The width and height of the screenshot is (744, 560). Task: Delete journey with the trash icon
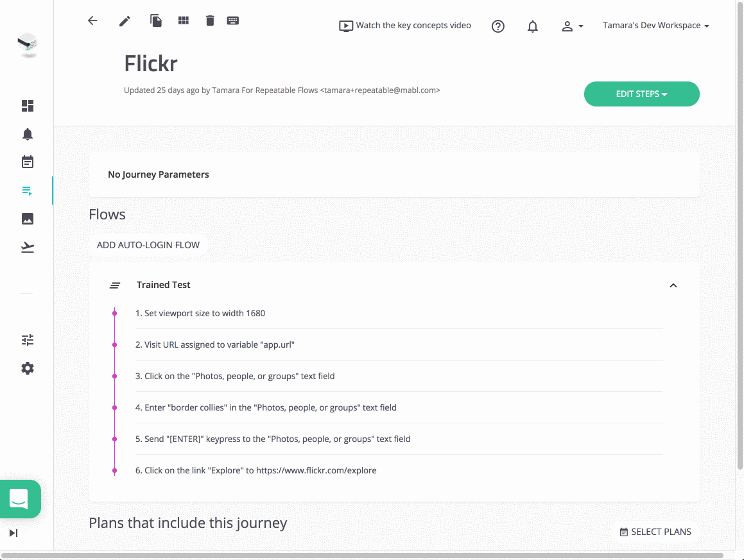coord(210,21)
